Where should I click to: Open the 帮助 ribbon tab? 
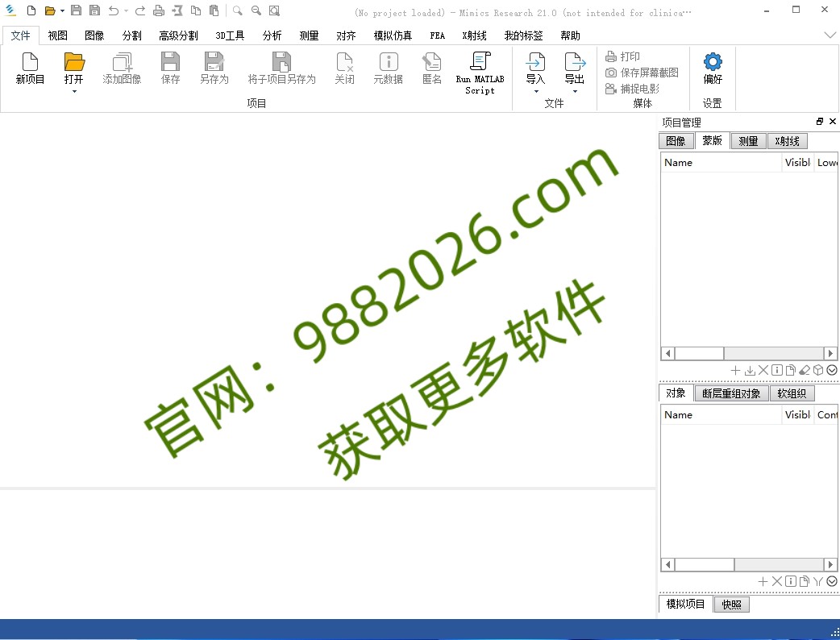click(x=570, y=35)
